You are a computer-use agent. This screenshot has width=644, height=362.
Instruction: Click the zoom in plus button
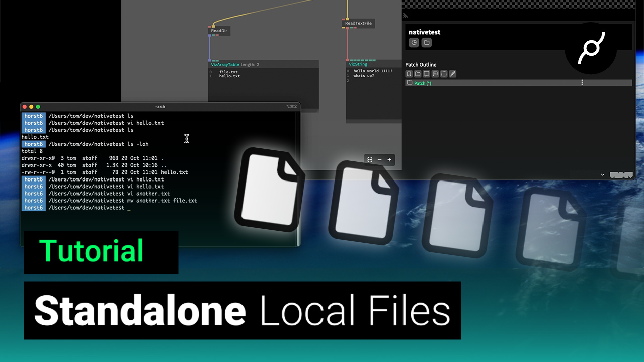tap(389, 160)
